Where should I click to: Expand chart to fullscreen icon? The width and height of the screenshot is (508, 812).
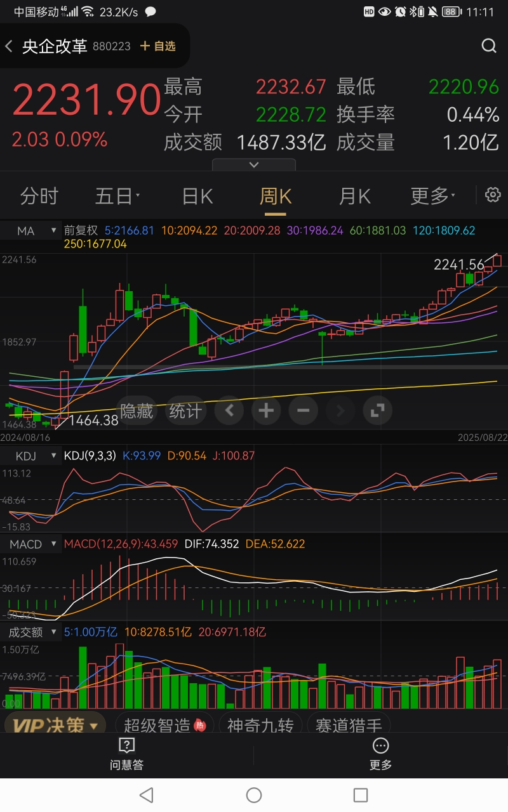pos(377,411)
